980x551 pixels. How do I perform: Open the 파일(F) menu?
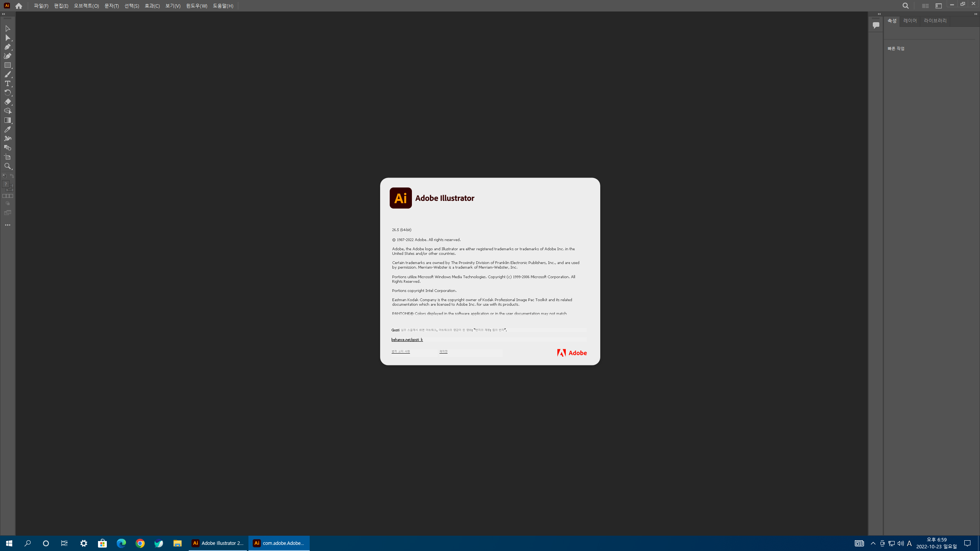coord(41,6)
